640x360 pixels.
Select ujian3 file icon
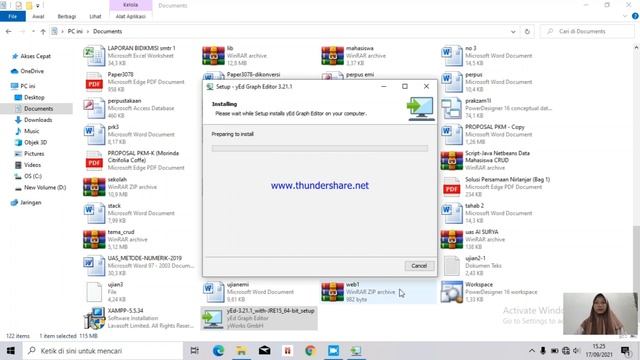click(94, 292)
